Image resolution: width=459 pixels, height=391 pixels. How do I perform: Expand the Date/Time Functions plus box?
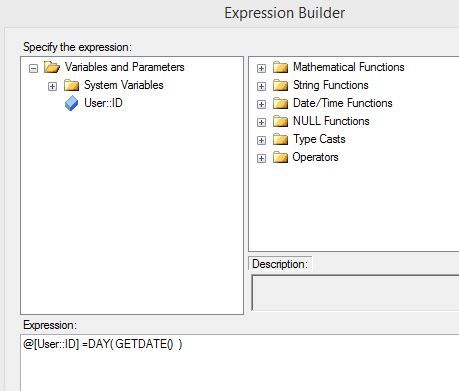click(x=261, y=105)
